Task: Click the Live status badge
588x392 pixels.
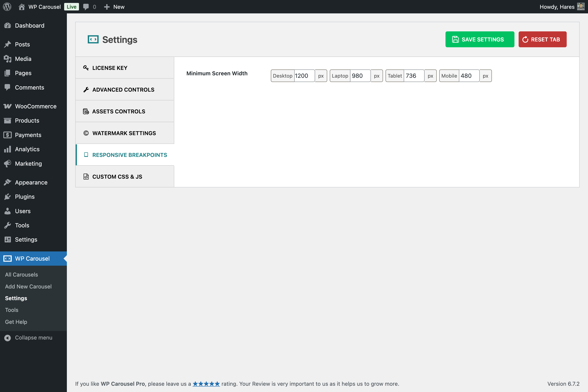Action: click(71, 7)
